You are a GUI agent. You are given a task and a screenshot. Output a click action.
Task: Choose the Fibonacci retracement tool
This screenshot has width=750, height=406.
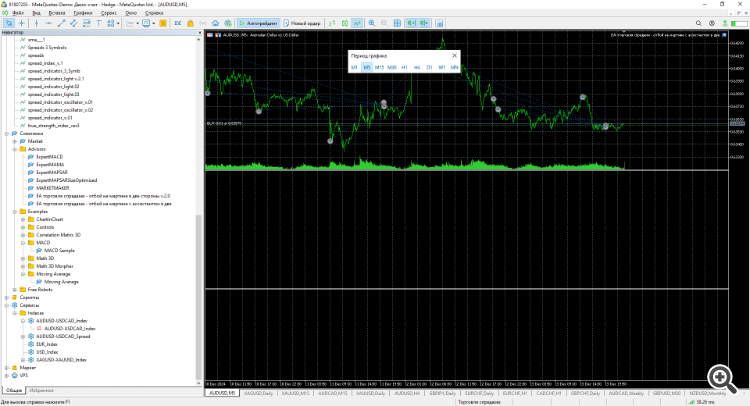pyautogui.click(x=87, y=23)
